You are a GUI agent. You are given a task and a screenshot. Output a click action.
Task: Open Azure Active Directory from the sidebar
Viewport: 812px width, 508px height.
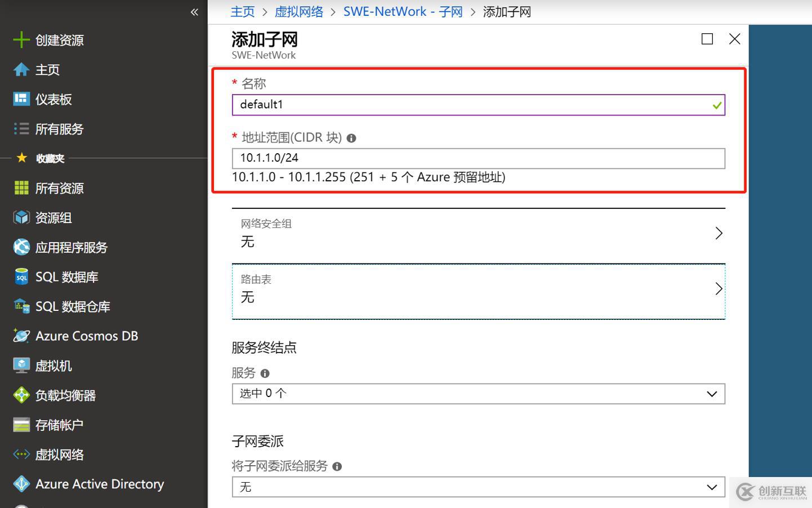[x=99, y=484]
